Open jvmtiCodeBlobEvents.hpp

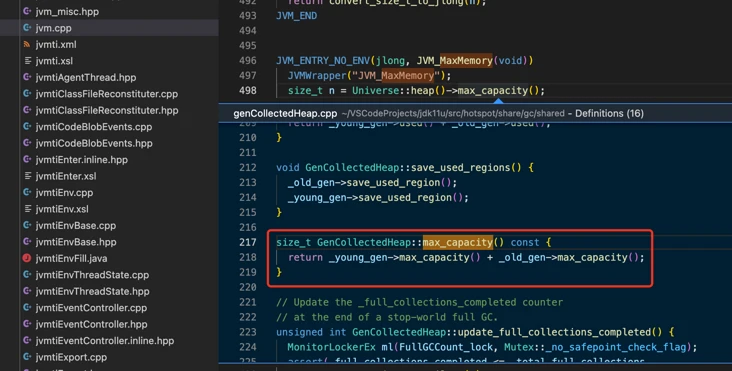click(93, 143)
